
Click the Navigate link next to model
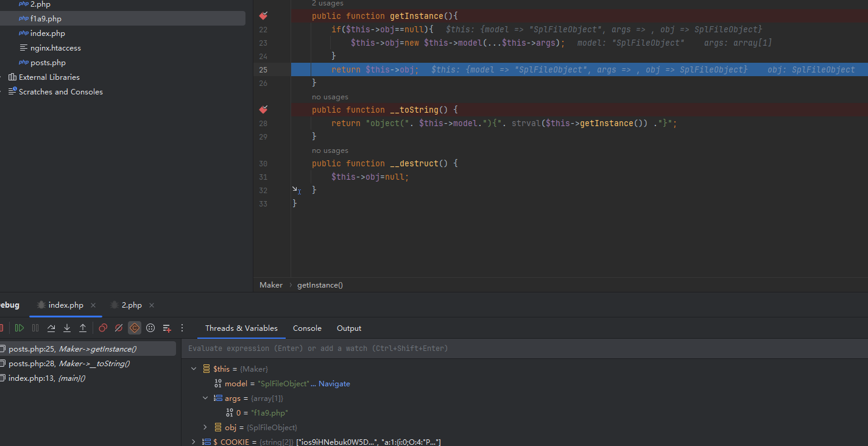334,384
